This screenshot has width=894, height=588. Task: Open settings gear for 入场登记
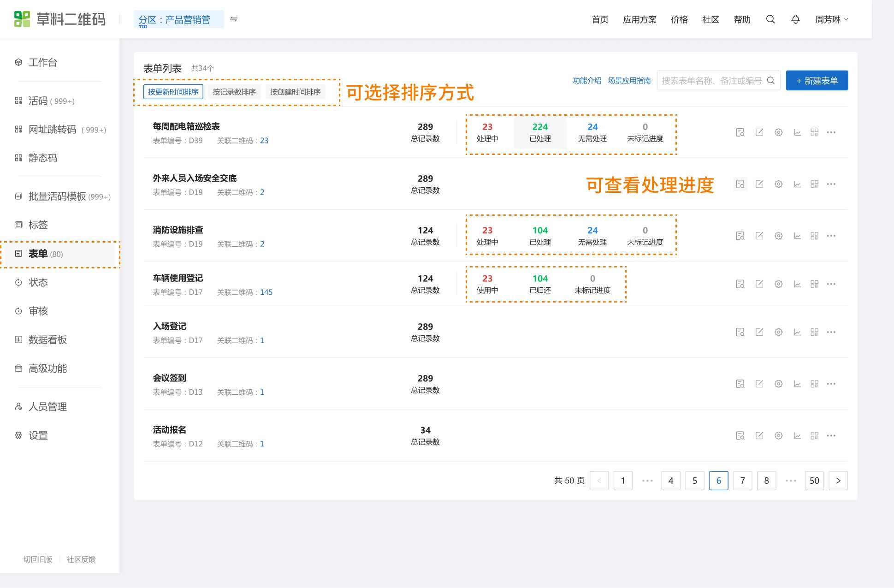pyautogui.click(x=778, y=332)
